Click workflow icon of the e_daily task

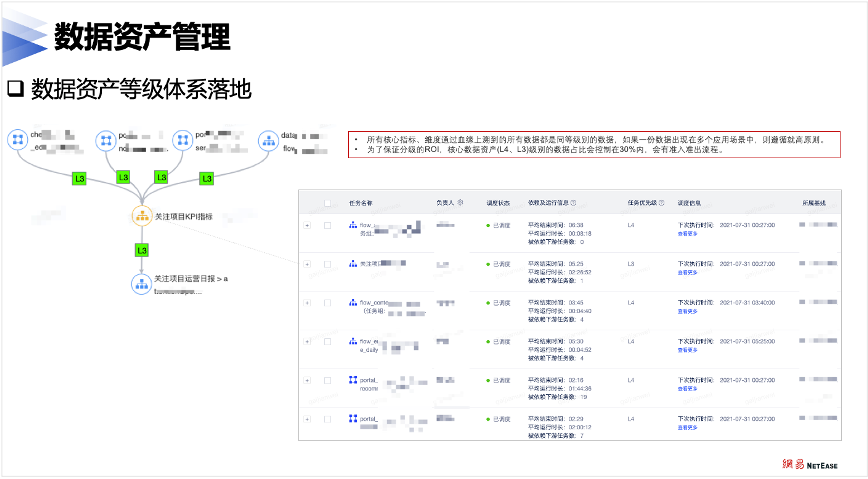tap(353, 341)
